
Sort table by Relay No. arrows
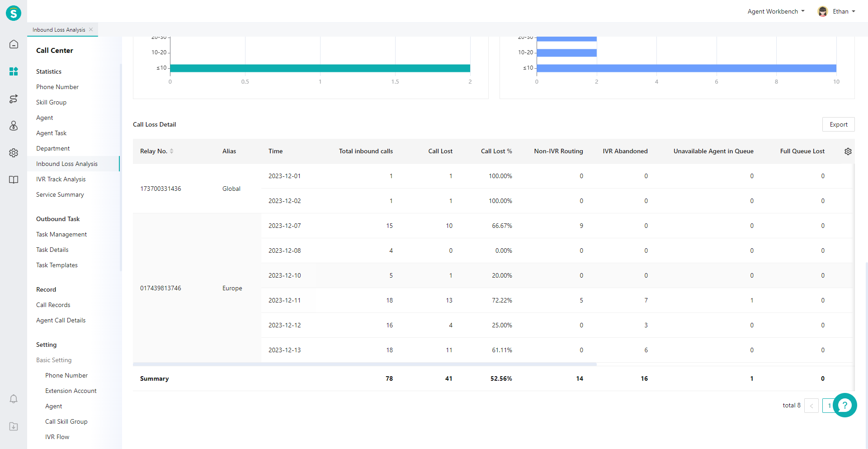tap(172, 151)
